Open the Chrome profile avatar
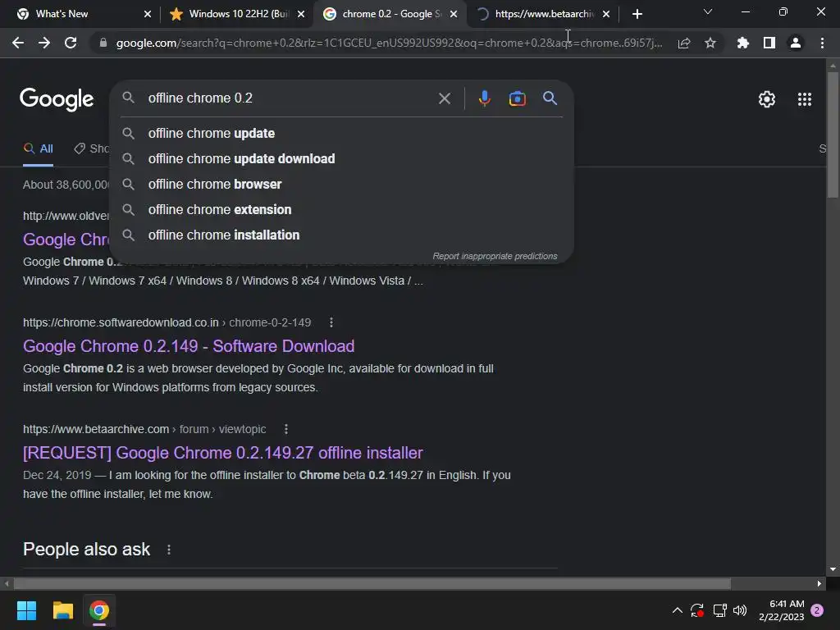The image size is (840, 630). 796,43
